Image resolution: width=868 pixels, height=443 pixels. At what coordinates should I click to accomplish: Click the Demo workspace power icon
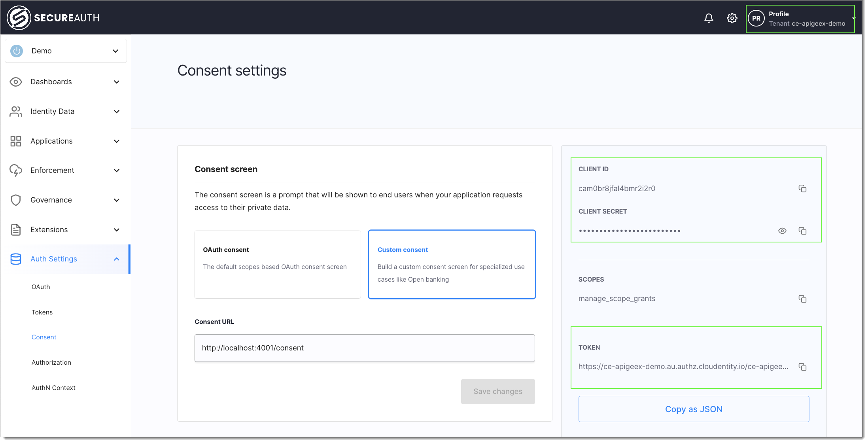[x=17, y=51]
